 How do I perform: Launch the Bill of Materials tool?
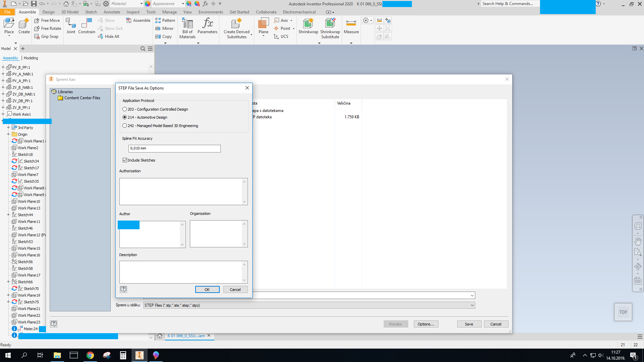[x=187, y=28]
